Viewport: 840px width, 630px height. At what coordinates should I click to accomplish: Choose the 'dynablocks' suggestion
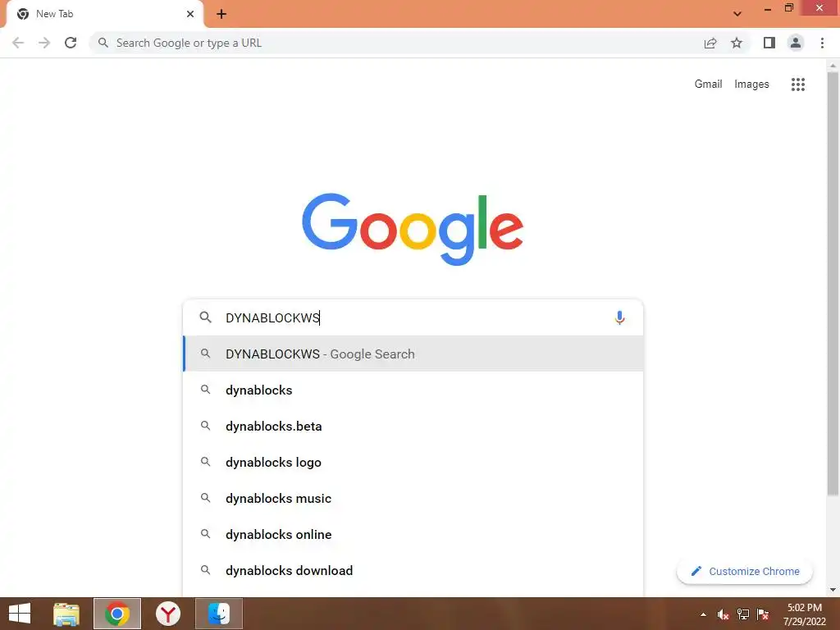pyautogui.click(x=413, y=390)
